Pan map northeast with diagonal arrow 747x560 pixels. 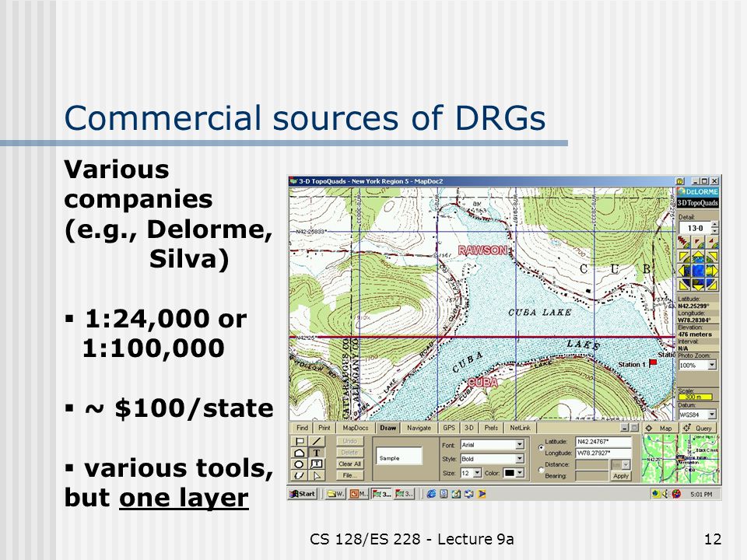pyautogui.click(x=712, y=257)
